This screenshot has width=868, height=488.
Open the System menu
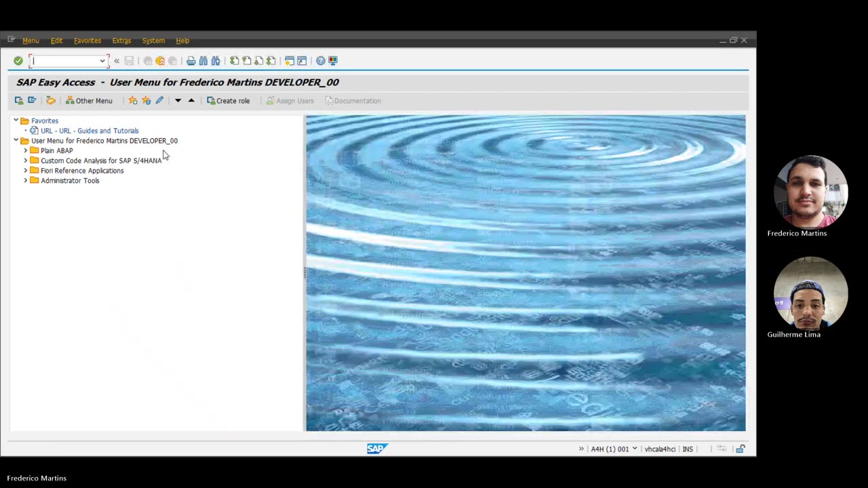point(153,41)
